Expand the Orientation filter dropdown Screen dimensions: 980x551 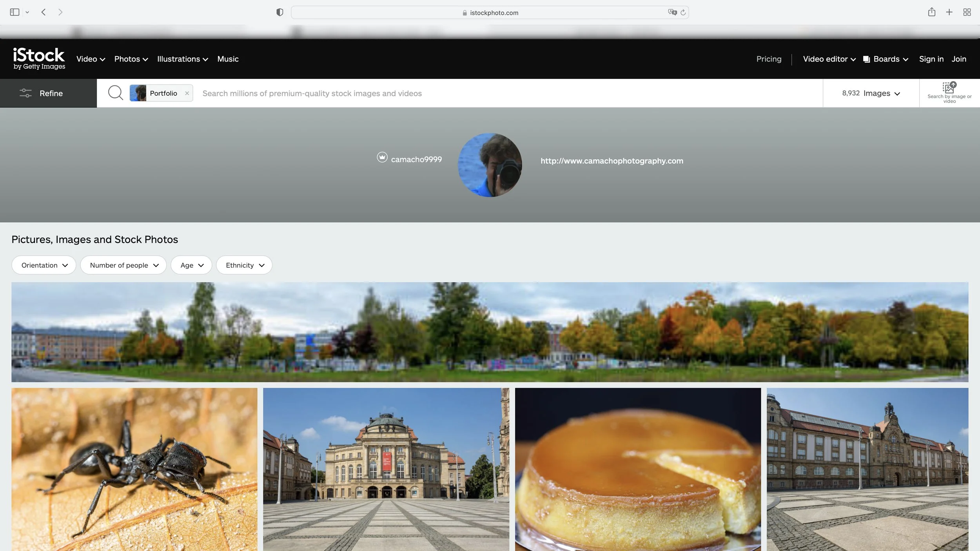coord(44,265)
